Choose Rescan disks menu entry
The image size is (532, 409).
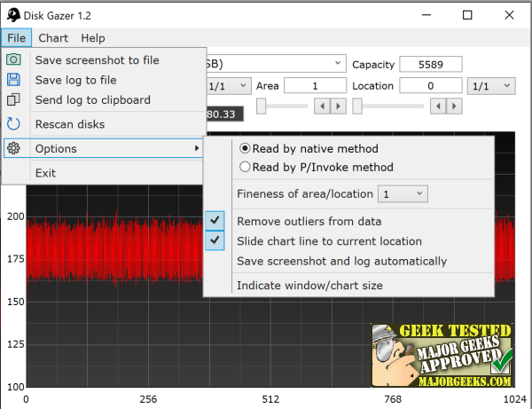(70, 124)
